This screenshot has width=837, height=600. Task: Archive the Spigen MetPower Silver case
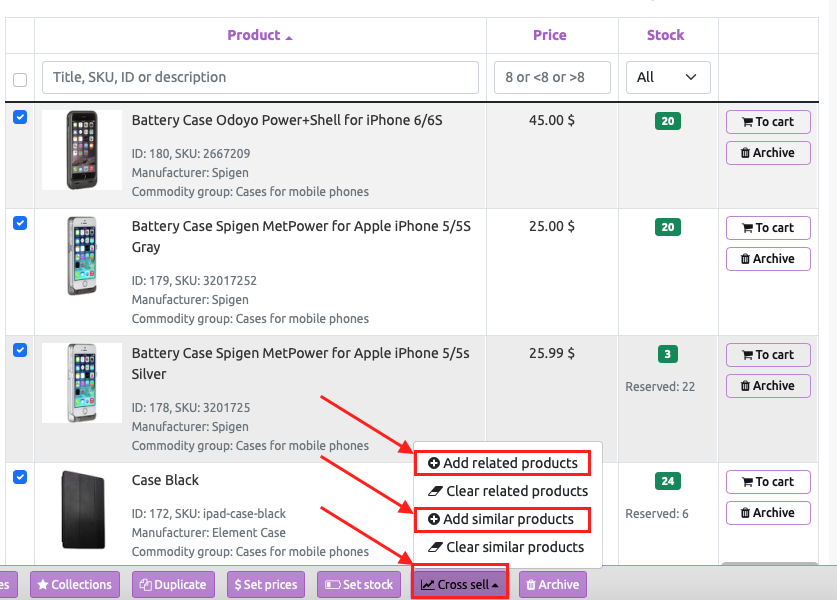(768, 386)
